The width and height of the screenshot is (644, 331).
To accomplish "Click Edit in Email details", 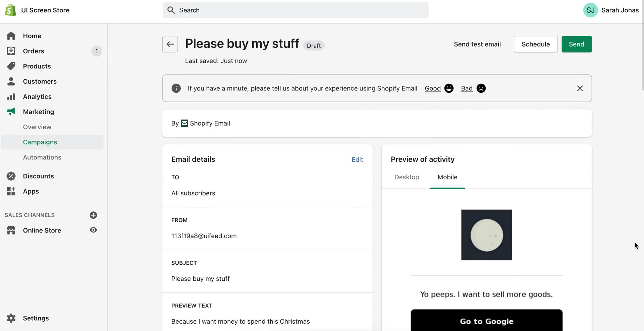I will (357, 160).
